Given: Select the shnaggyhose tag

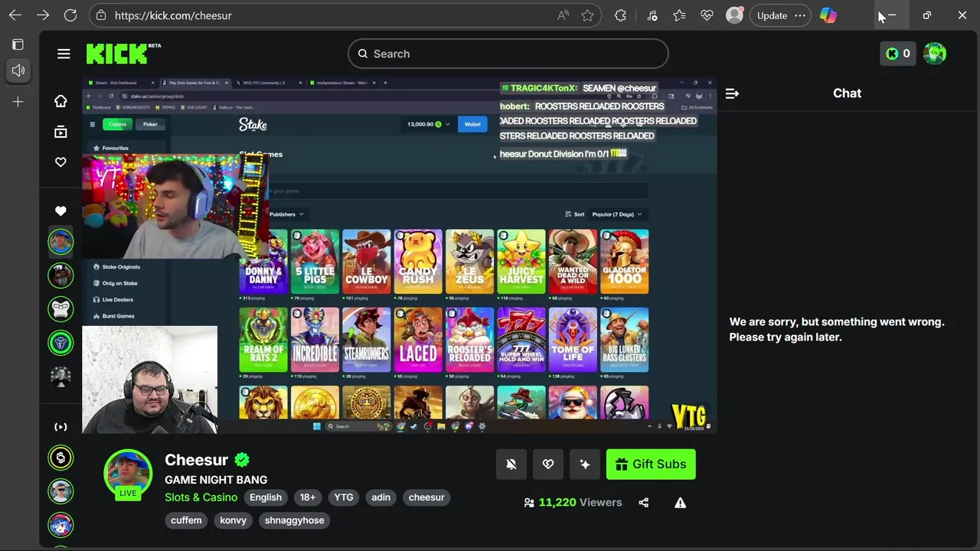Looking at the screenshot, I should pos(295,520).
